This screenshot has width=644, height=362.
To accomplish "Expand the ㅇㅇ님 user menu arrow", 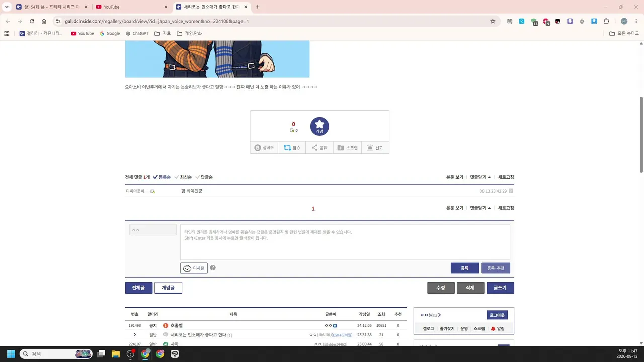I will pyautogui.click(x=439, y=315).
